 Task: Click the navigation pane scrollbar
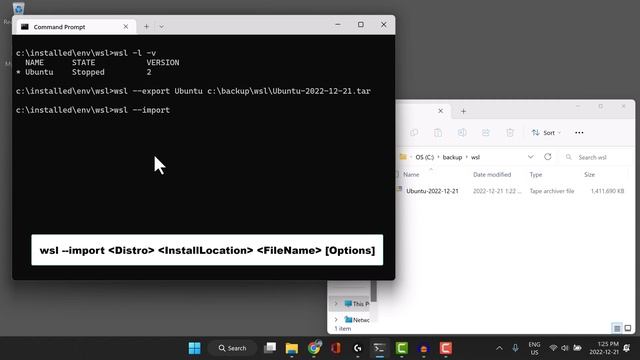[373, 291]
